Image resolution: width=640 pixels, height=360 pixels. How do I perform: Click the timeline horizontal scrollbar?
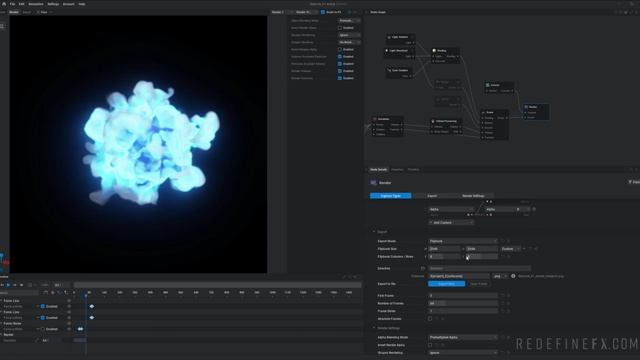pyautogui.click(x=217, y=285)
